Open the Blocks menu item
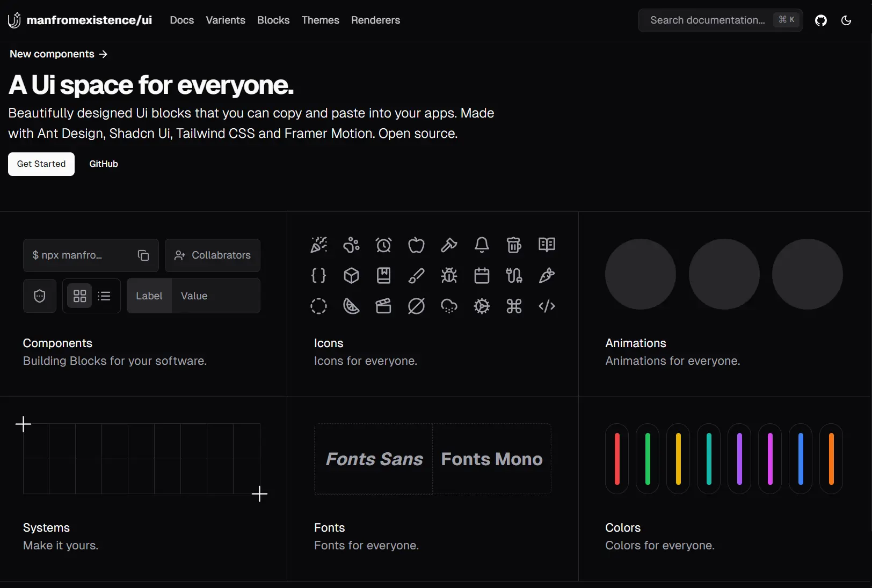The width and height of the screenshot is (872, 588). point(273,20)
